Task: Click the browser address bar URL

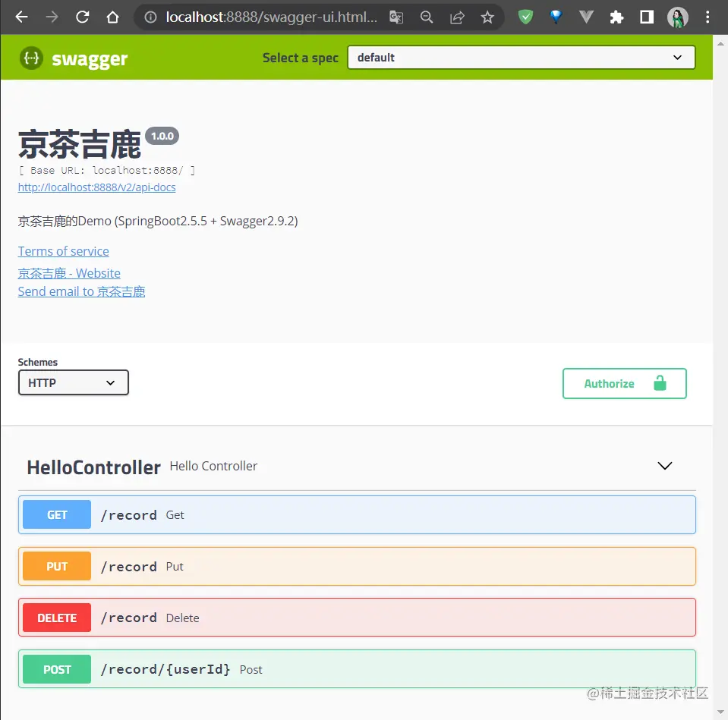Action: (272, 17)
